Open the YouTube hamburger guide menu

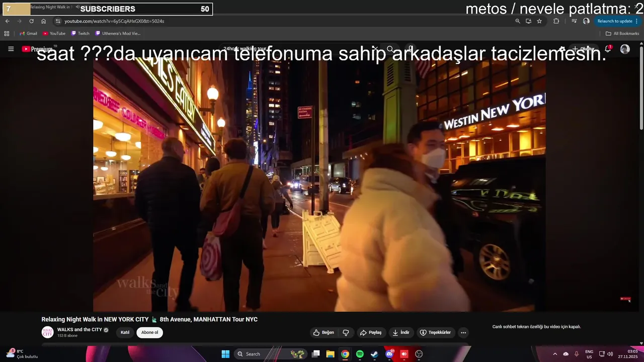click(11, 49)
